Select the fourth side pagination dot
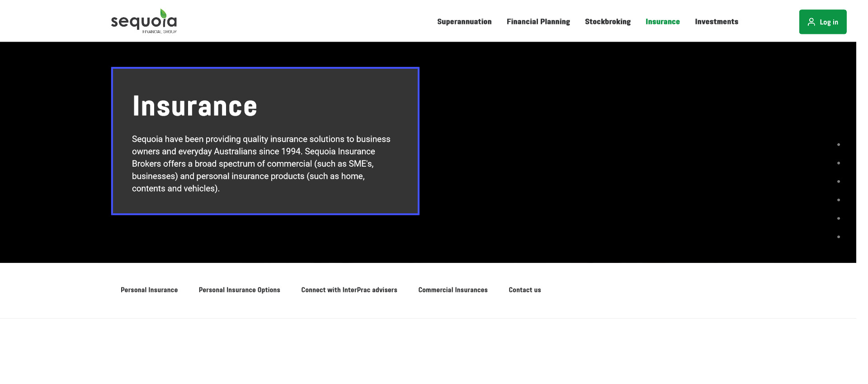Viewport: 868px width, 384px height. coord(838,200)
